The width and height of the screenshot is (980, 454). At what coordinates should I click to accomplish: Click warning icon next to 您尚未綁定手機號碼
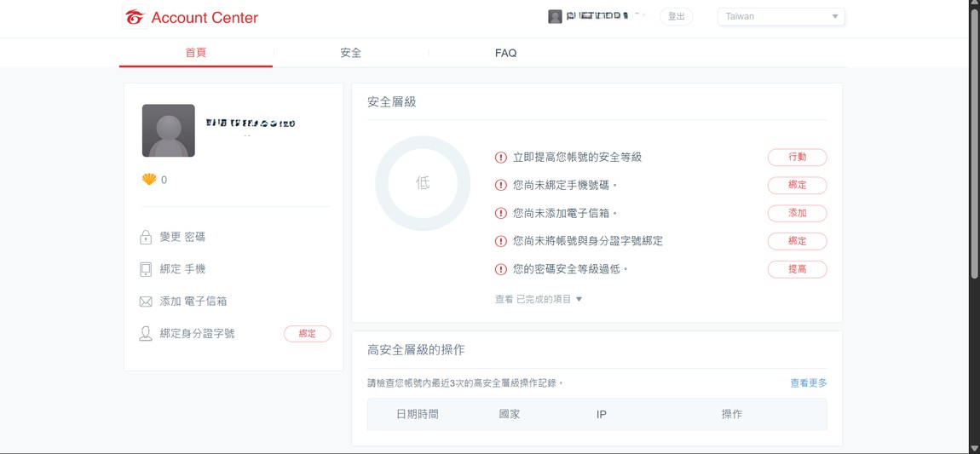point(501,185)
